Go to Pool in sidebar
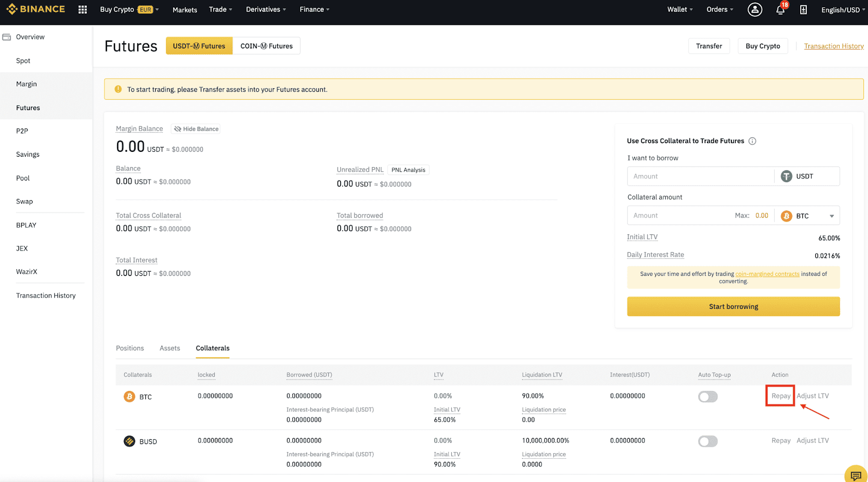This screenshot has width=868, height=482. click(23, 178)
